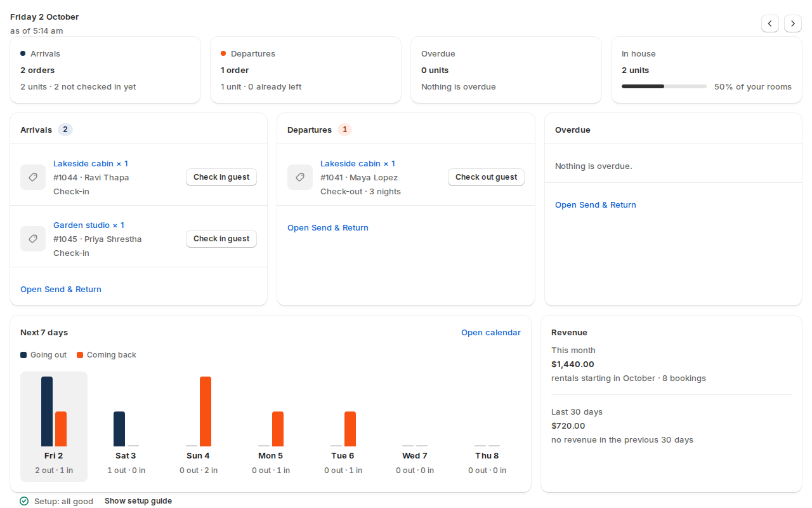This screenshot has width=812, height=508.
Task: Click the 'Wed 7' day label
Action: (x=415, y=455)
